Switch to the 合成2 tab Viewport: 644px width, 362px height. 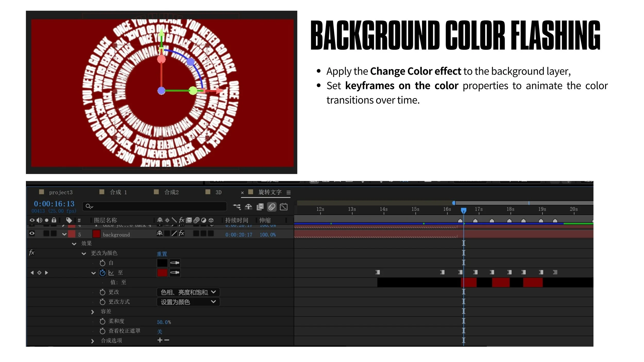tap(171, 192)
